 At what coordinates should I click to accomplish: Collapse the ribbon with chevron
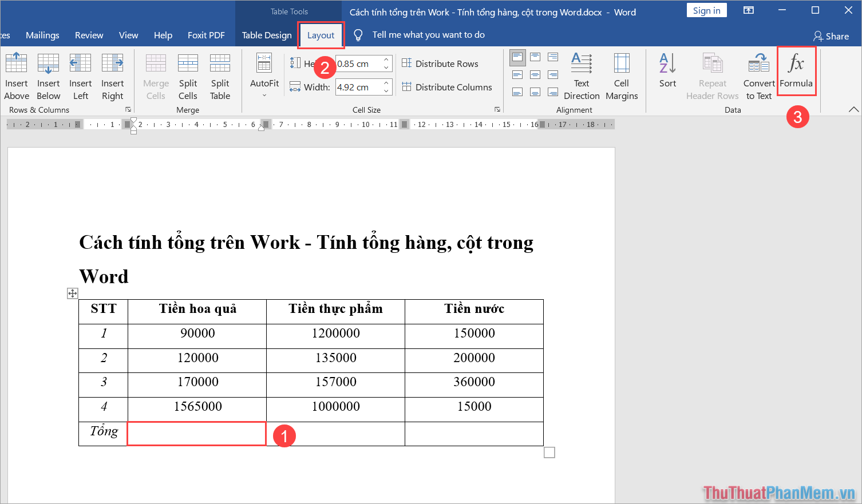(x=853, y=109)
